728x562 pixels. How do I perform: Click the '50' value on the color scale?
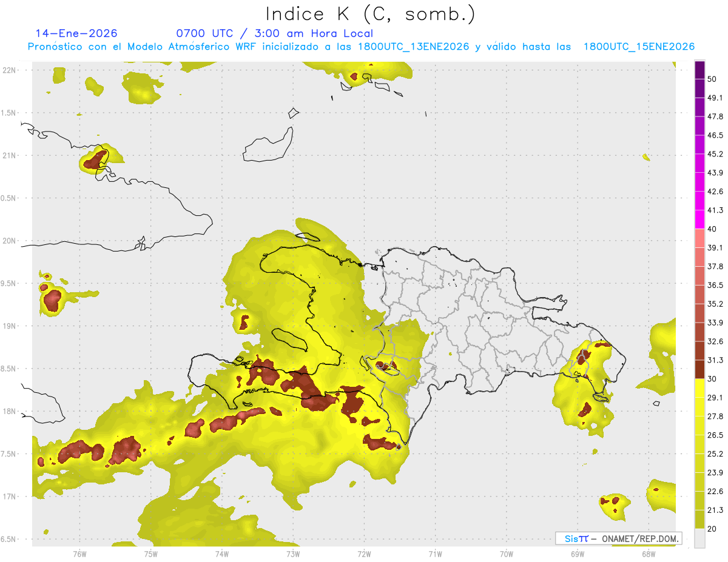(712, 79)
